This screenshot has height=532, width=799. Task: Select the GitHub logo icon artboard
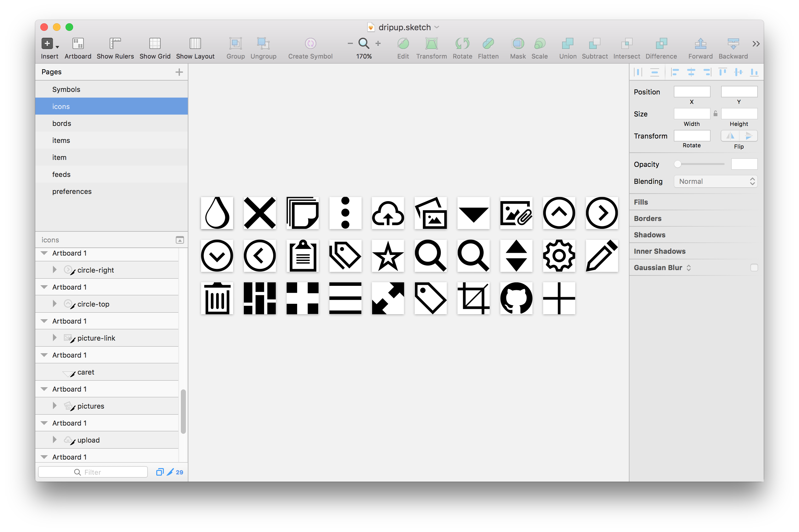516,298
